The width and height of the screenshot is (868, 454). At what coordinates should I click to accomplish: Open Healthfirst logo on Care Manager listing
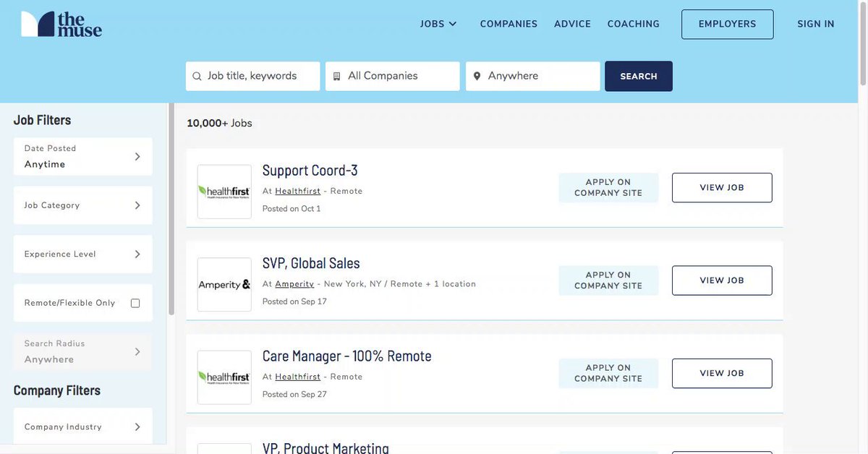point(224,377)
